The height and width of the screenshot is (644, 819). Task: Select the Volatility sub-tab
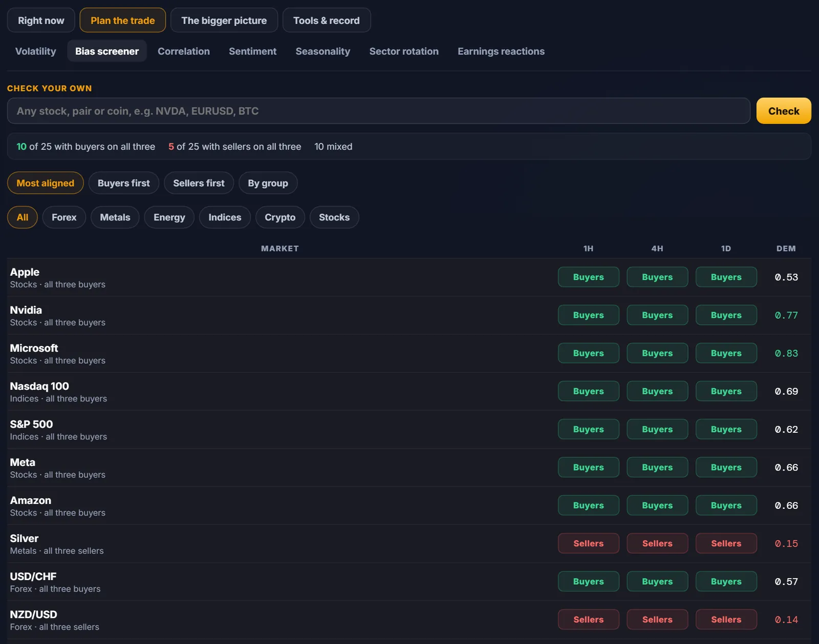(35, 51)
